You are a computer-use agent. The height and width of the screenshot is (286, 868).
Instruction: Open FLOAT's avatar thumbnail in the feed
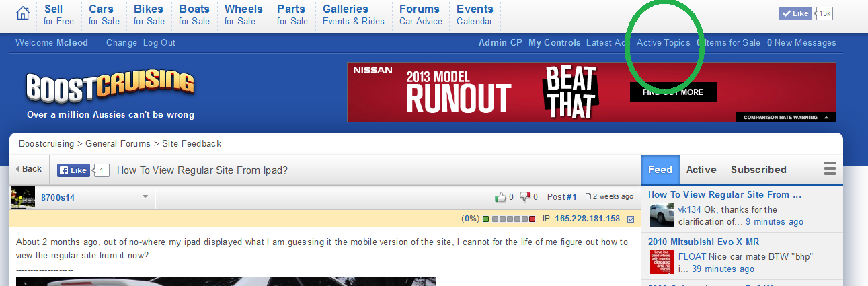tap(662, 262)
